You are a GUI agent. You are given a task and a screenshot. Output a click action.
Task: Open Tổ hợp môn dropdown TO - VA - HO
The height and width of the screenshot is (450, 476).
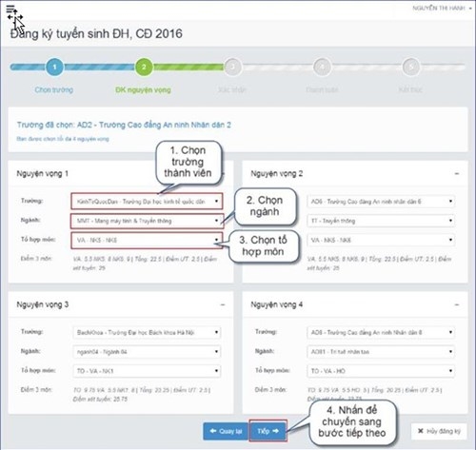tap(381, 371)
